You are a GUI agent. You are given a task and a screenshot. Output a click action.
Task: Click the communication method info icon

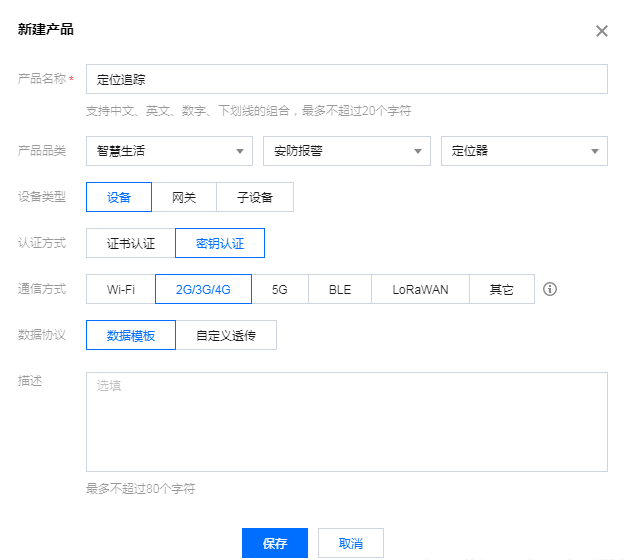tap(550, 289)
